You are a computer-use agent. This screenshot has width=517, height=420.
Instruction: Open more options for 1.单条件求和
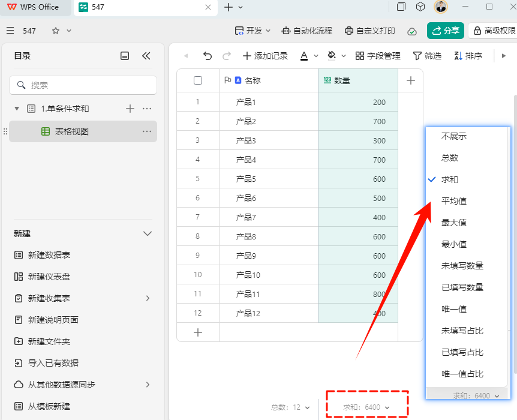point(147,109)
